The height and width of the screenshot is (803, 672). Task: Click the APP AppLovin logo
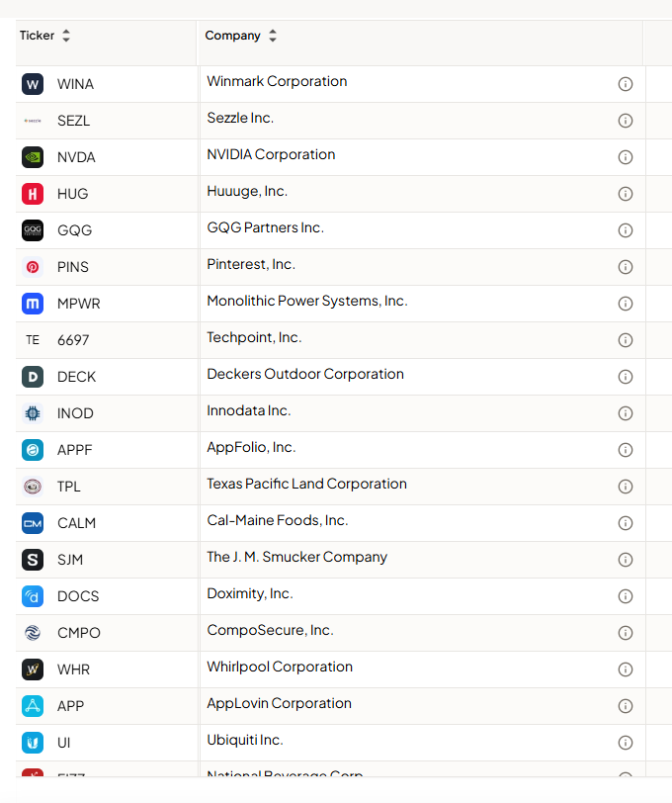tap(33, 706)
